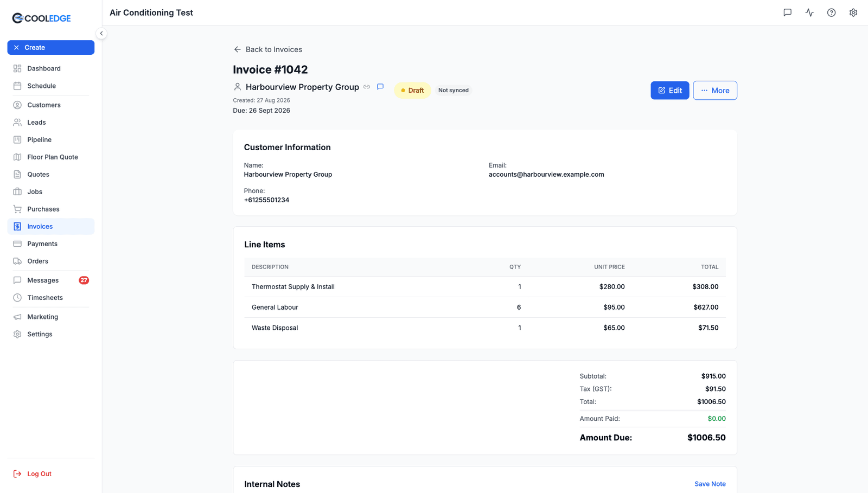This screenshot has width=868, height=493.
Task: Click the Log Out link
Action: click(x=33, y=474)
